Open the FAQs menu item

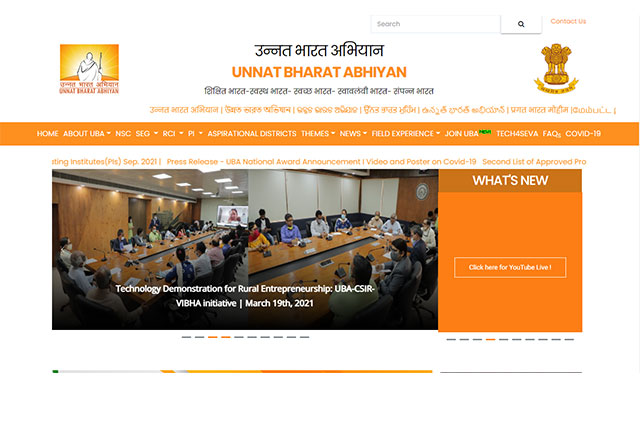[x=551, y=133]
